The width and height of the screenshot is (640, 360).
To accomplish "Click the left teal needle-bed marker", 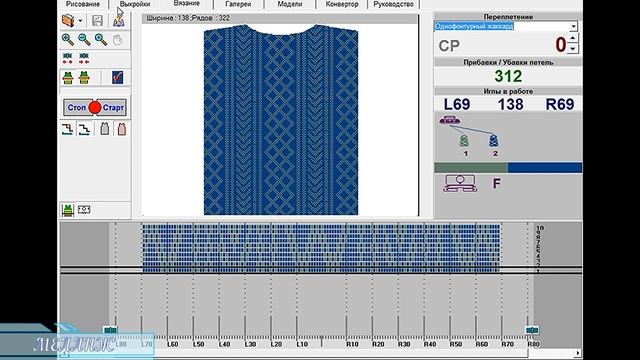I will (x=110, y=330).
